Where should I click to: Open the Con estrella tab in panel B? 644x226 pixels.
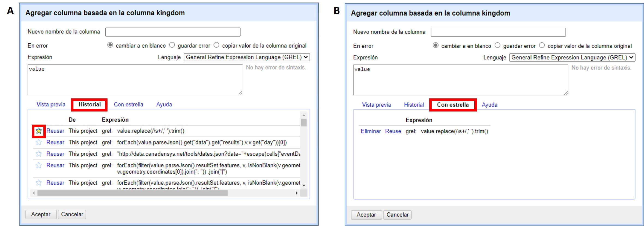click(453, 105)
